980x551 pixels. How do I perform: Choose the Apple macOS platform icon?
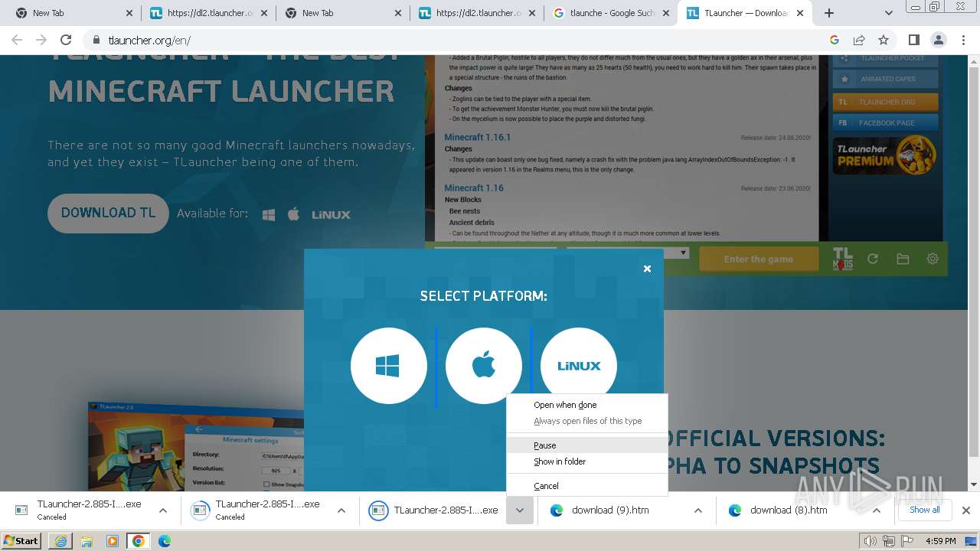point(483,366)
